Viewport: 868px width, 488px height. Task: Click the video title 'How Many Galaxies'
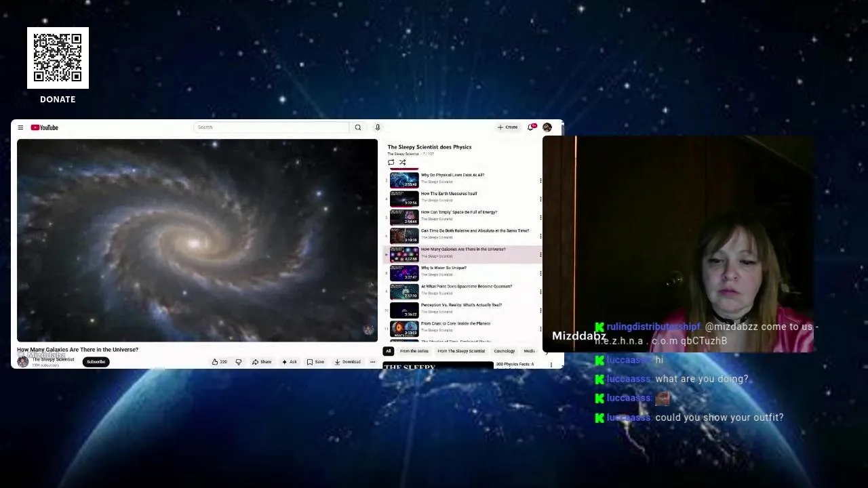77,350
